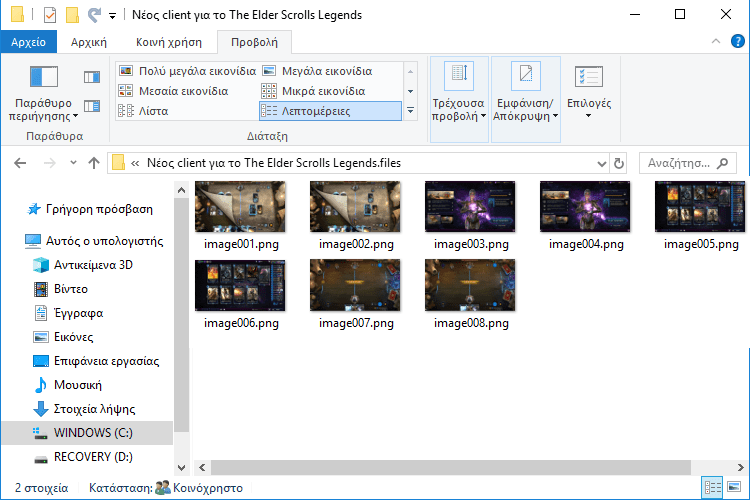Open Επιφάνεια εργασίας folder
The width and height of the screenshot is (750, 500).
[x=96, y=361]
